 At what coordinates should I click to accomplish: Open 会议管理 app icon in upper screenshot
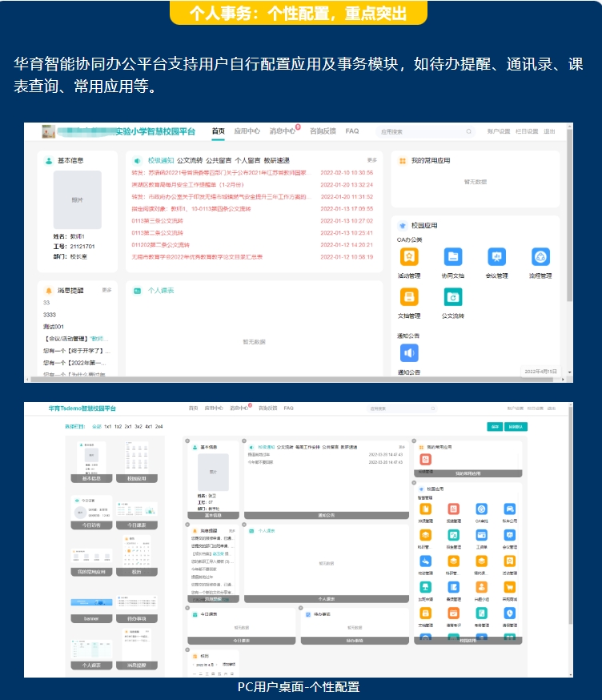(496, 257)
